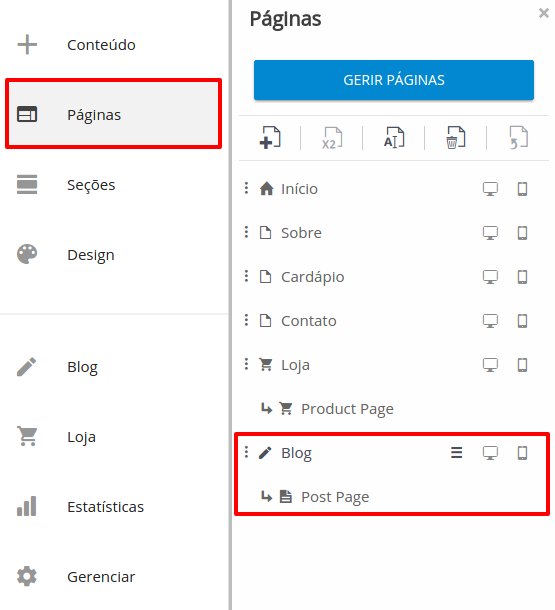Open drag handle dots for Contato page
The height and width of the screenshot is (610, 555).
pos(246,321)
